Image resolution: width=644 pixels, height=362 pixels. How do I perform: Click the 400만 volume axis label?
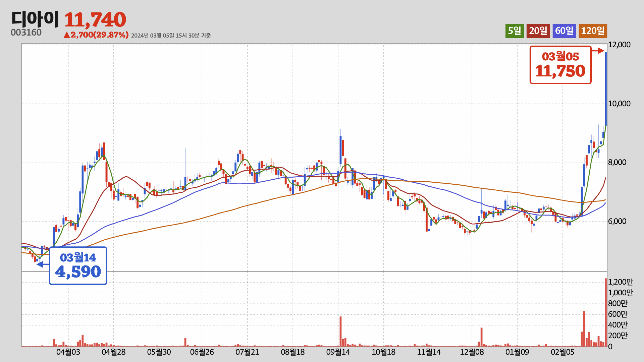click(x=618, y=325)
